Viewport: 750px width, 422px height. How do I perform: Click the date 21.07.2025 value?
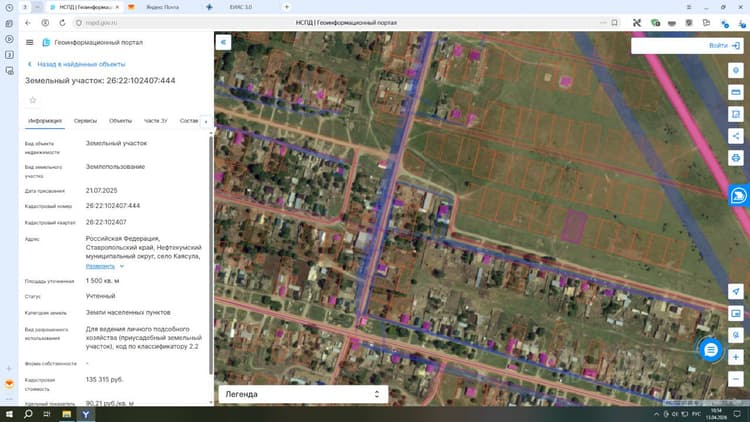101,190
